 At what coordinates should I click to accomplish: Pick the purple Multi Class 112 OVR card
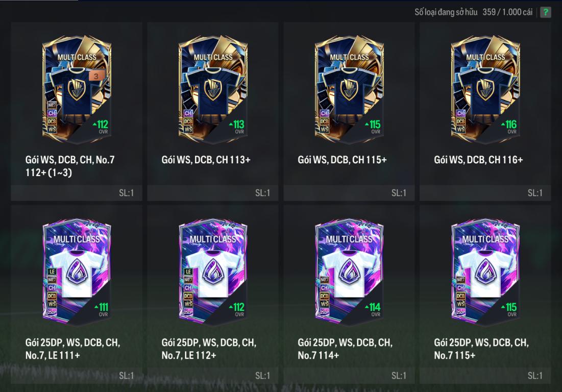click(213, 272)
